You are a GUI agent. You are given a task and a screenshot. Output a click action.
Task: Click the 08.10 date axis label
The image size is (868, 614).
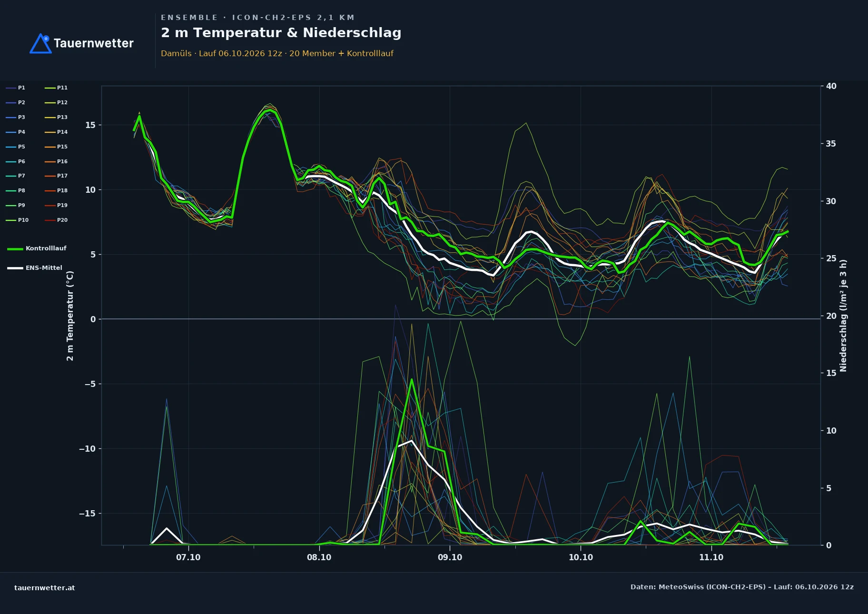click(x=319, y=557)
